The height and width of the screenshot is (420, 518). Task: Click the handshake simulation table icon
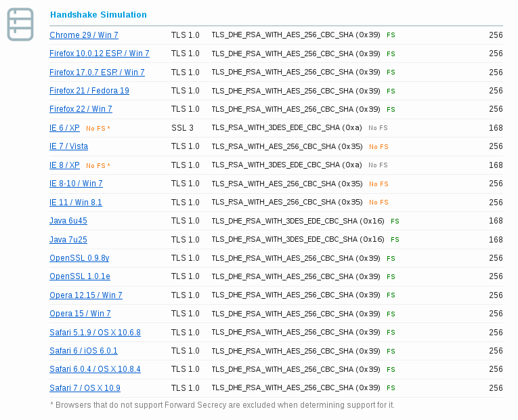click(x=20, y=24)
